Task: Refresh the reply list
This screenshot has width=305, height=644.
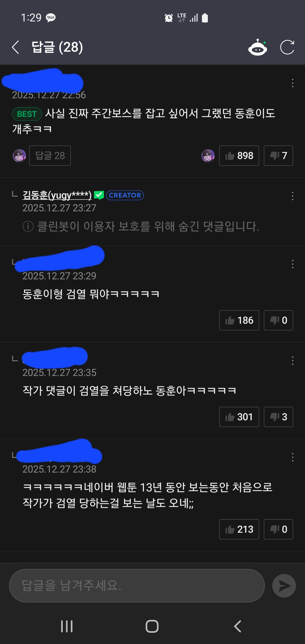Action: 287,47
